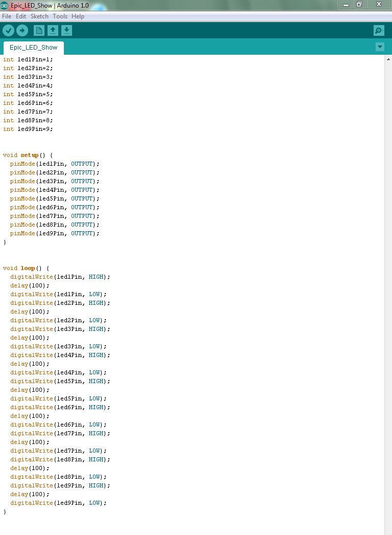392x535 pixels.
Task: Click 'digitalWrite(led6Pin, HIGH);' line
Action: 60,408
